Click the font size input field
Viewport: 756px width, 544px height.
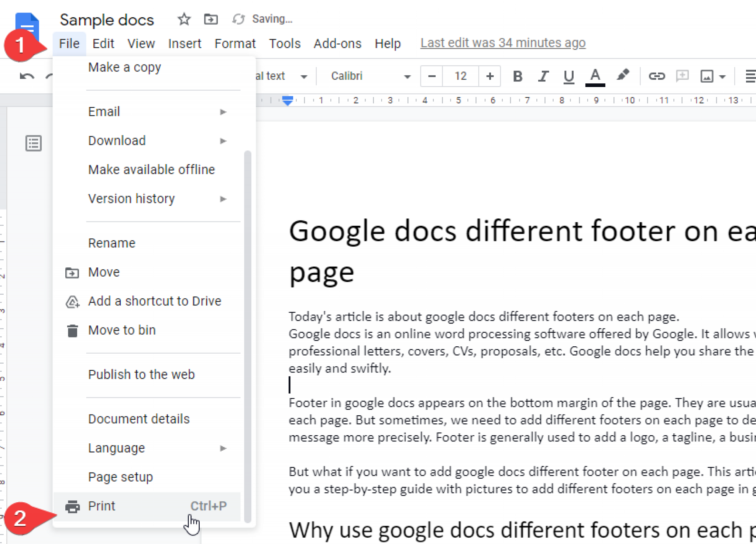460,76
